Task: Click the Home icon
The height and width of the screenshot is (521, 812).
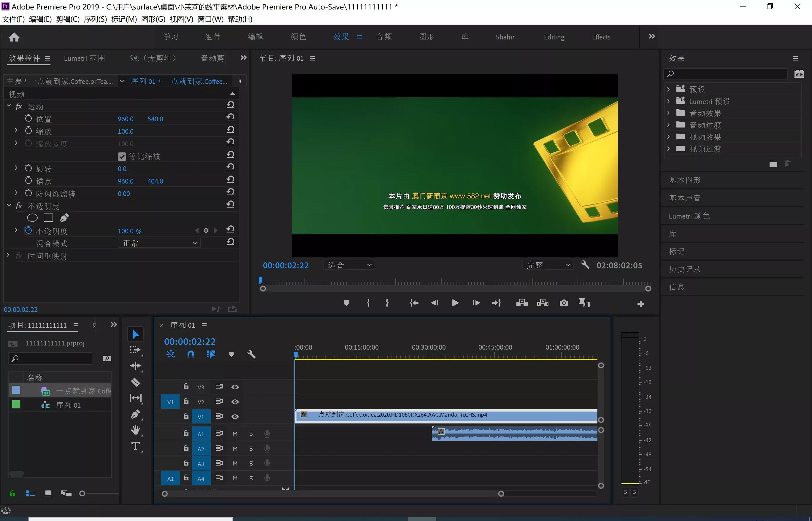Action: point(14,37)
